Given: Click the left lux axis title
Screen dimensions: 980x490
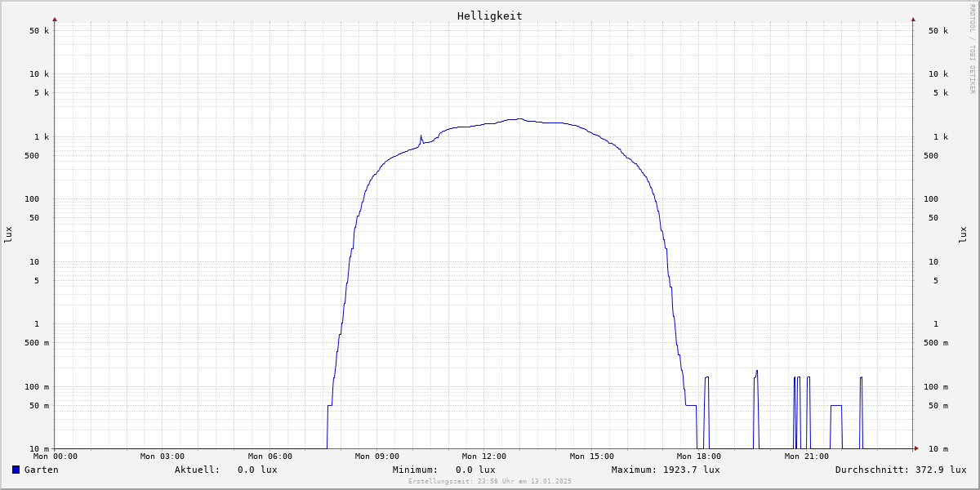Looking at the screenshot, I should pyautogui.click(x=8, y=235).
